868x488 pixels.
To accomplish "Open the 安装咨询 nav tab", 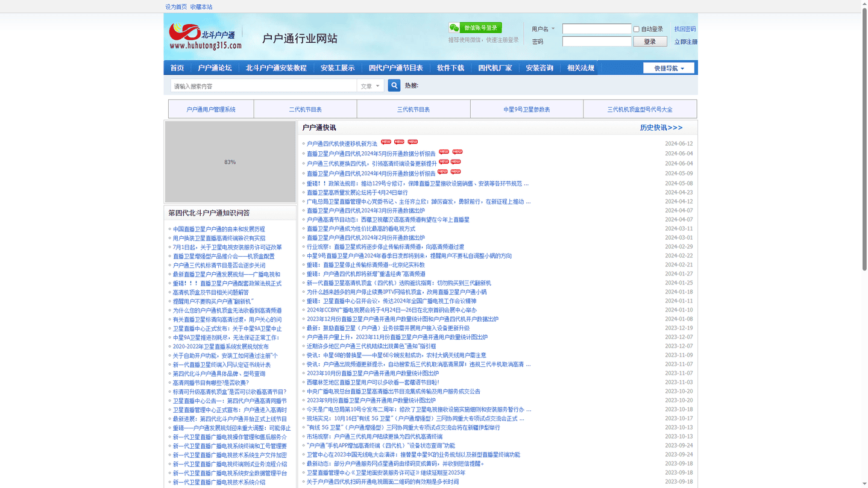I will click(x=539, y=68).
